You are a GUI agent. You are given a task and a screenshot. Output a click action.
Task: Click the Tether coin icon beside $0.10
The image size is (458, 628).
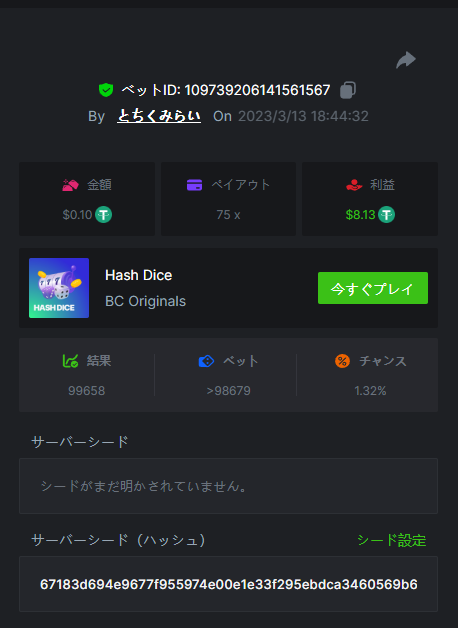103,215
